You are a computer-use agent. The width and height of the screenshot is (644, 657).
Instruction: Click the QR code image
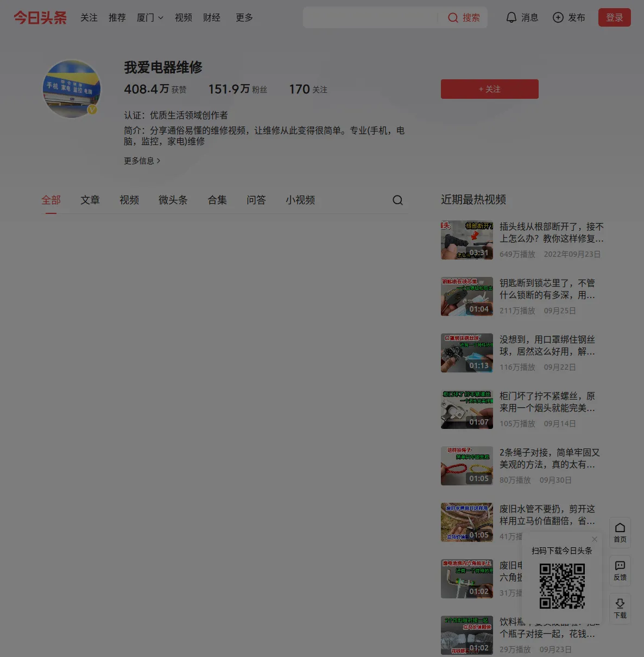[x=562, y=586]
